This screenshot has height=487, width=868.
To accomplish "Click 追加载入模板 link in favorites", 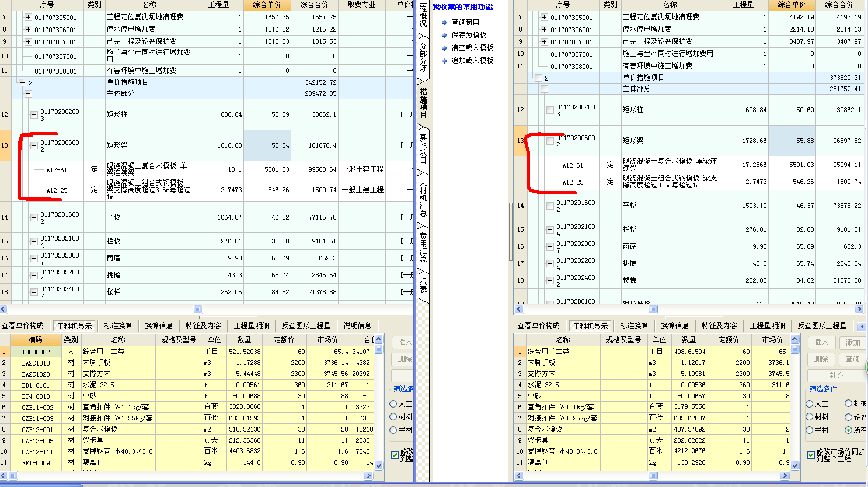I will click(472, 61).
